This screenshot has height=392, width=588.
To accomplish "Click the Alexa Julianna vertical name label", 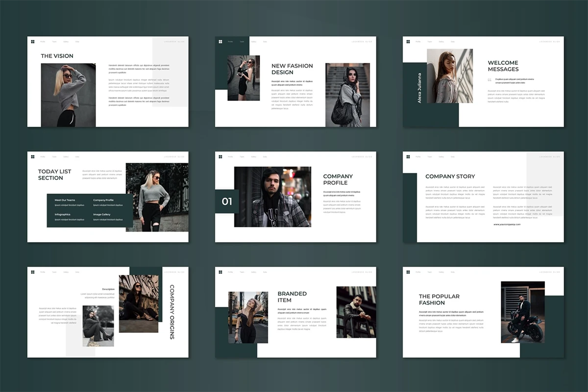I will tap(419, 88).
